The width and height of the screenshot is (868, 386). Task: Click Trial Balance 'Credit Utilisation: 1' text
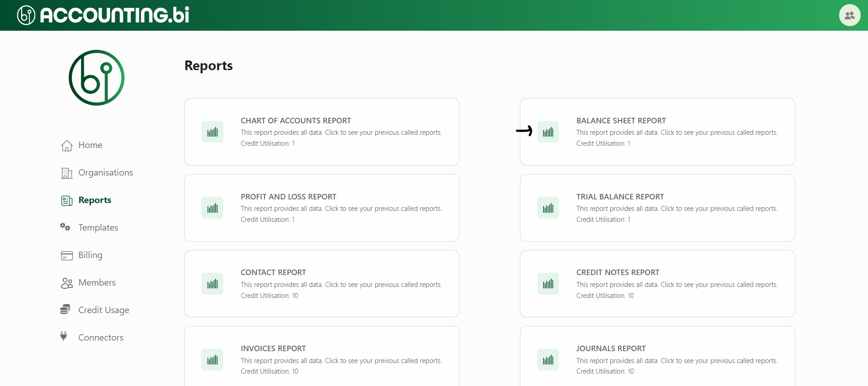tap(603, 220)
